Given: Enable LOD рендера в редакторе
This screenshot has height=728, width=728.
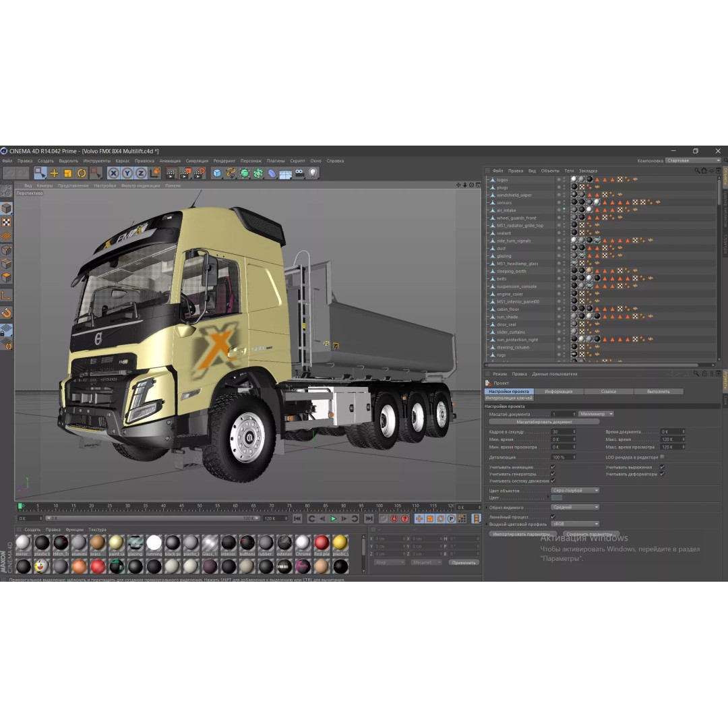Looking at the screenshot, I should (662, 457).
